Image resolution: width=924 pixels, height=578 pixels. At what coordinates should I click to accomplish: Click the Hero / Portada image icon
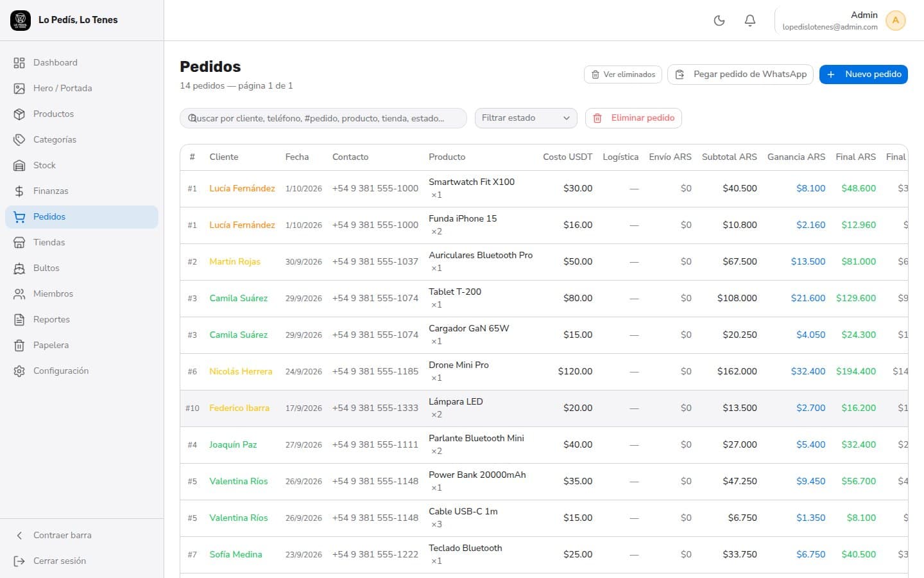(19, 88)
